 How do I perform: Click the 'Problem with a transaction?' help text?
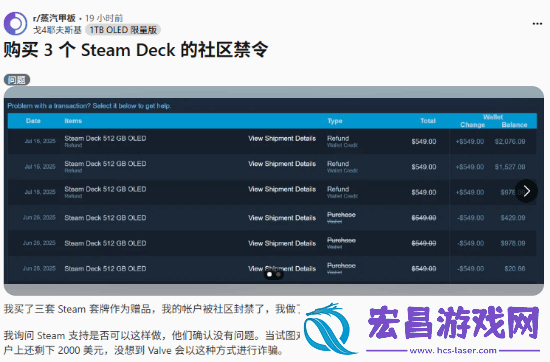[x=89, y=106]
